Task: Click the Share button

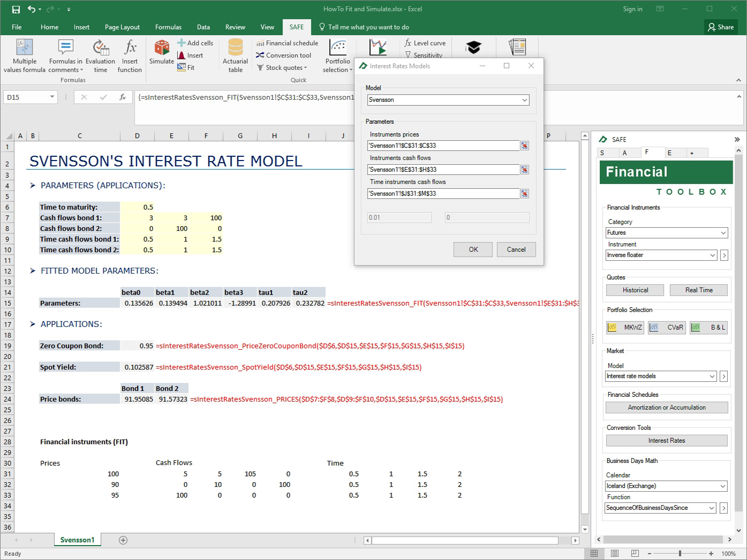Action: pos(720,27)
